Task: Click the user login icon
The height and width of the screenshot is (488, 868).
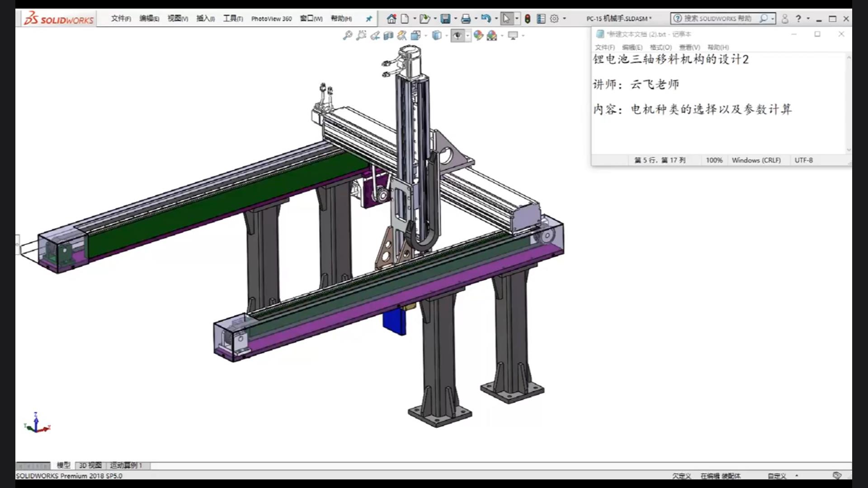Action: [x=785, y=19]
